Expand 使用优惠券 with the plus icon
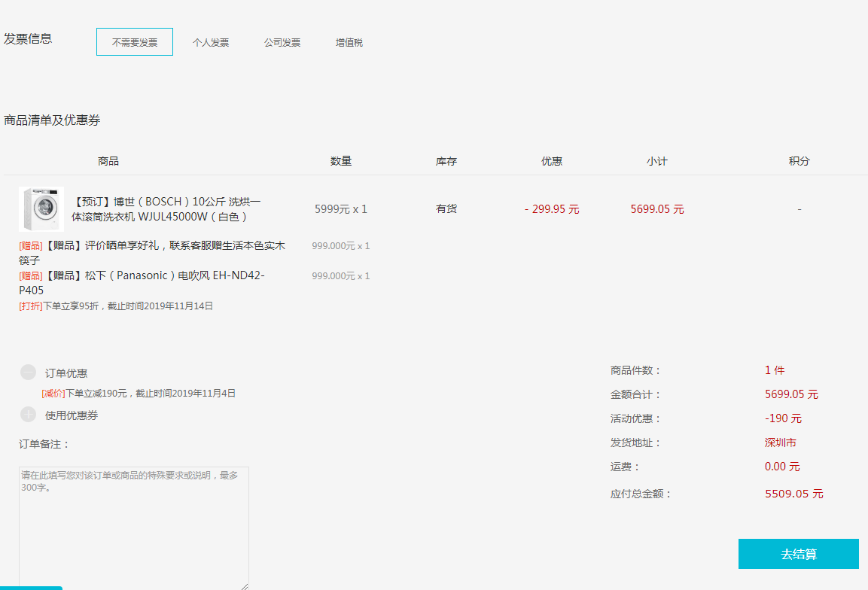Image resolution: width=868 pixels, height=590 pixels. click(x=29, y=415)
